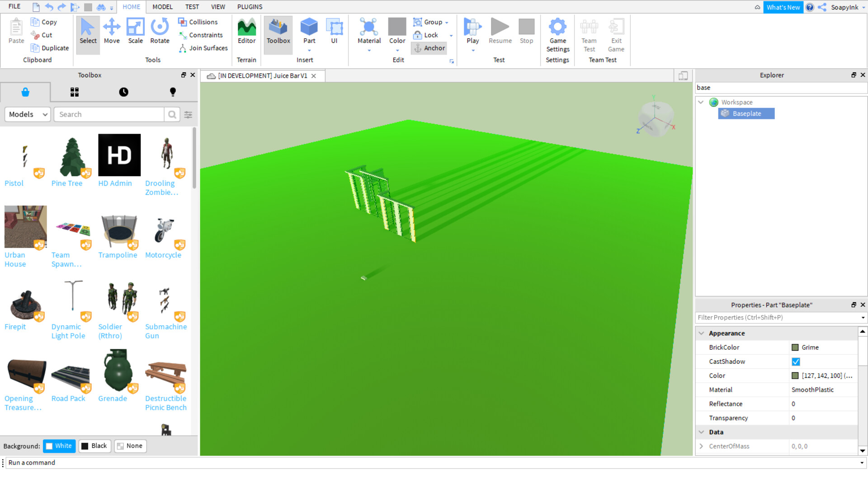Collapse the Appearance properties section

(x=702, y=333)
